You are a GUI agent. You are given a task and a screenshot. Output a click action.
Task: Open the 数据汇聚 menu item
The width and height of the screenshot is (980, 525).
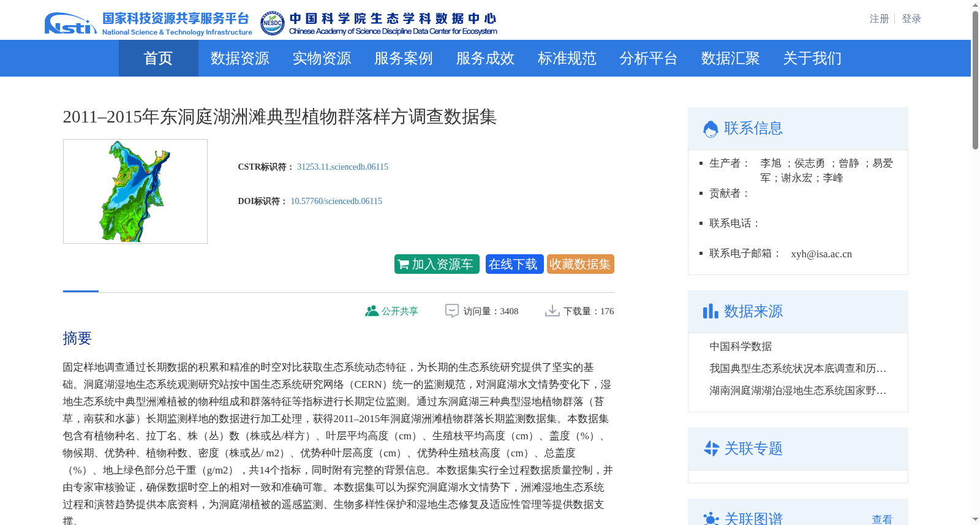730,58
